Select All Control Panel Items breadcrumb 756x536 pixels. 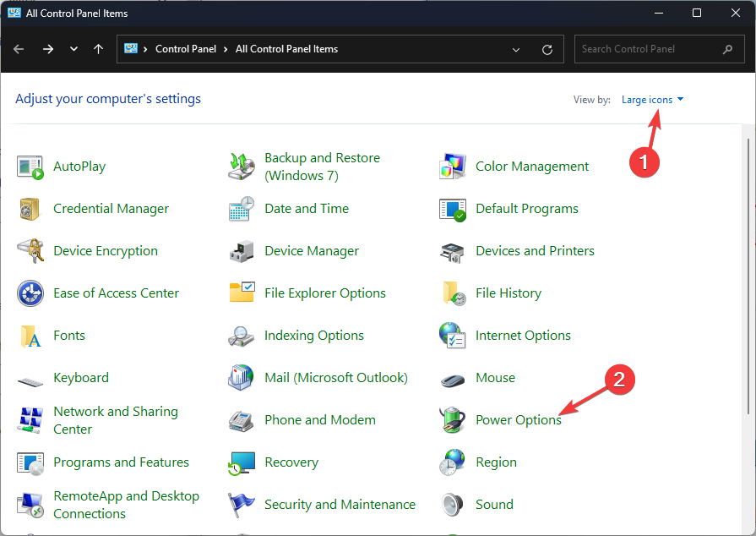(286, 49)
